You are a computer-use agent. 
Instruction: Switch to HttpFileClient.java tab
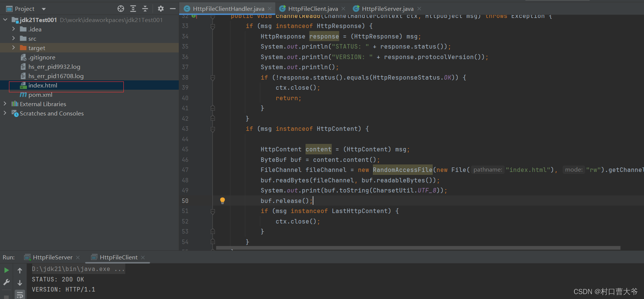click(313, 9)
